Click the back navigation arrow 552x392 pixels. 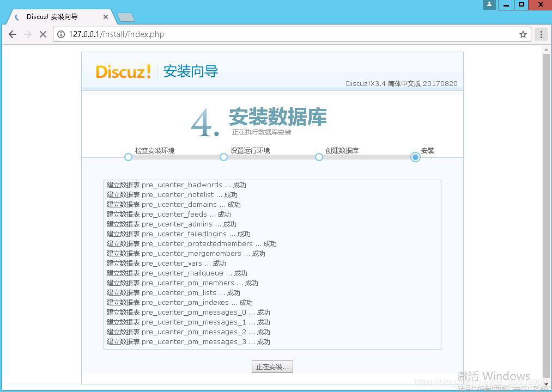[x=12, y=34]
